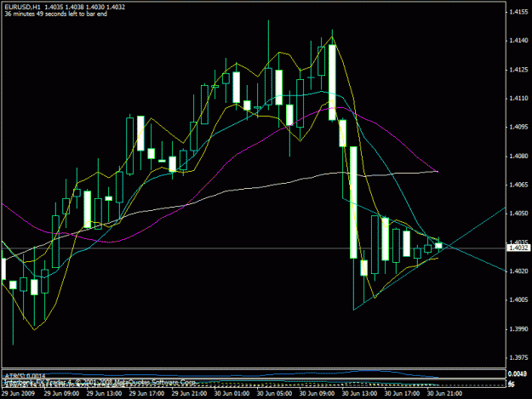Click the '29 Jun 13:00' time axis label
This screenshot has width=532, height=399.
104,394
